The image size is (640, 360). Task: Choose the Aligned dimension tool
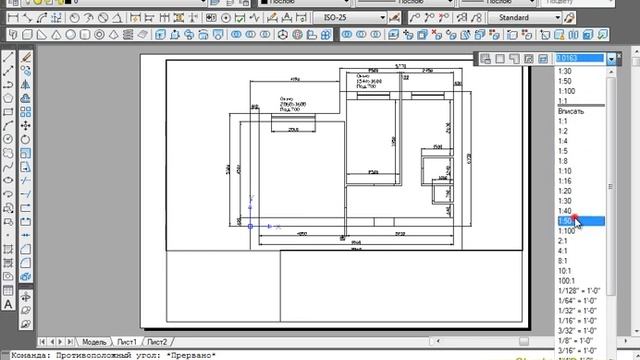coord(27,18)
